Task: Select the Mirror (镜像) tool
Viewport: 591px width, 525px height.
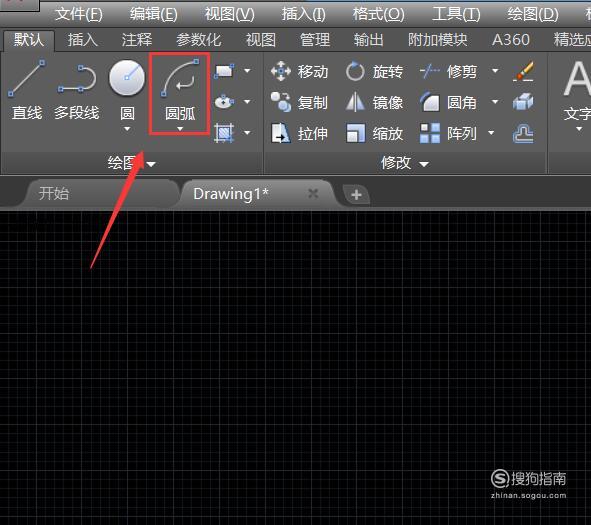Action: pyautogui.click(x=374, y=102)
